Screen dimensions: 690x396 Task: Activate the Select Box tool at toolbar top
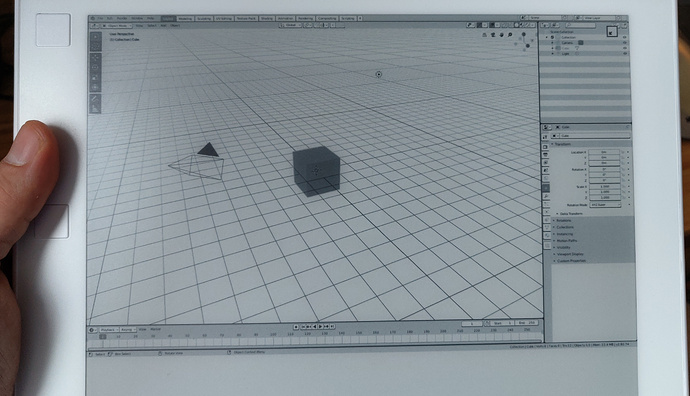click(x=95, y=37)
